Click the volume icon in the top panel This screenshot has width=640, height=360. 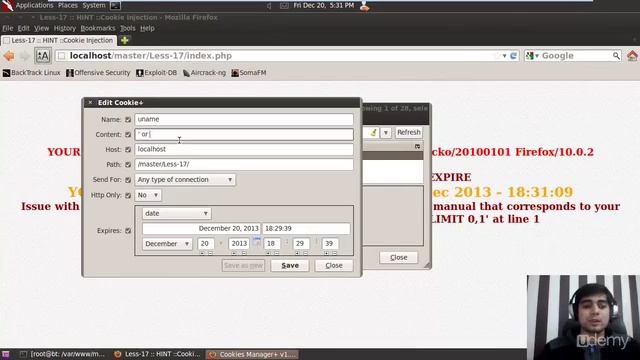(x=269, y=6)
